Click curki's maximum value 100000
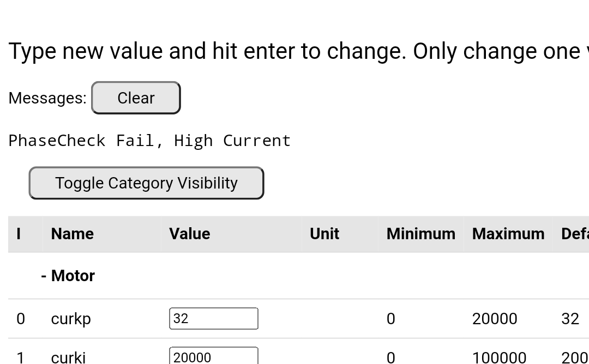The height and width of the screenshot is (364, 589). click(x=499, y=357)
